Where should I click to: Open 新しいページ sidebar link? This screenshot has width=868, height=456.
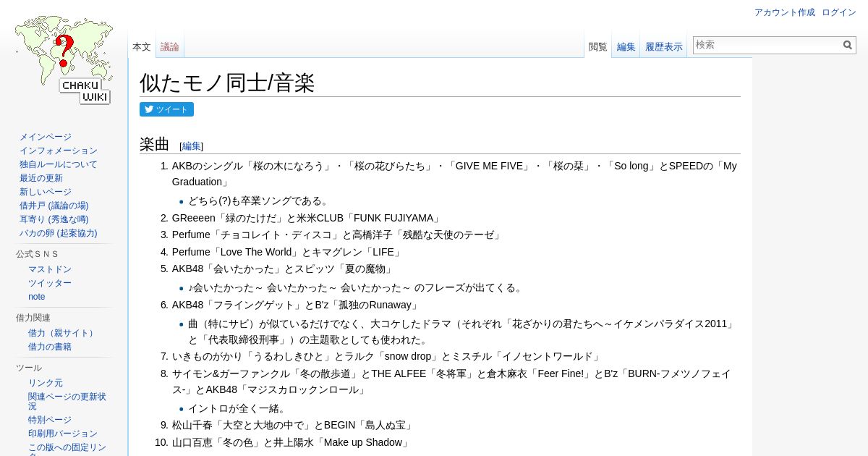[x=46, y=192]
